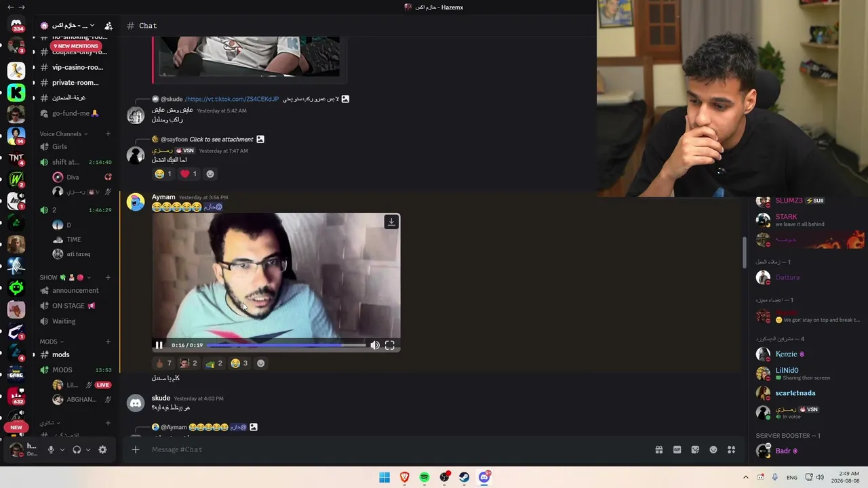Open Discord direct messages home

pyautogui.click(x=16, y=25)
